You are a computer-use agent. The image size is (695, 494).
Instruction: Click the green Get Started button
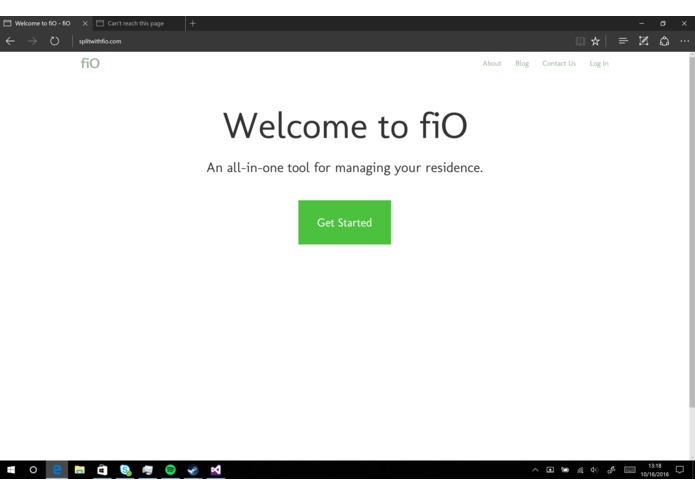(344, 222)
